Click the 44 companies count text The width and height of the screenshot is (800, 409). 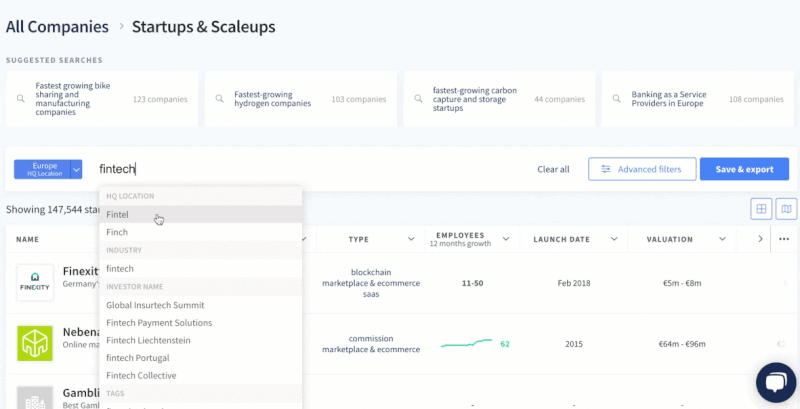560,99
